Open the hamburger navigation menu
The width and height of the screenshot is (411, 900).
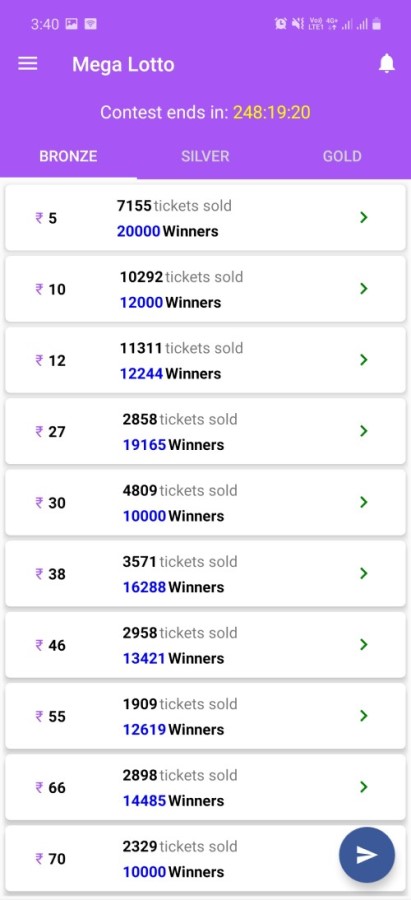(x=28, y=64)
